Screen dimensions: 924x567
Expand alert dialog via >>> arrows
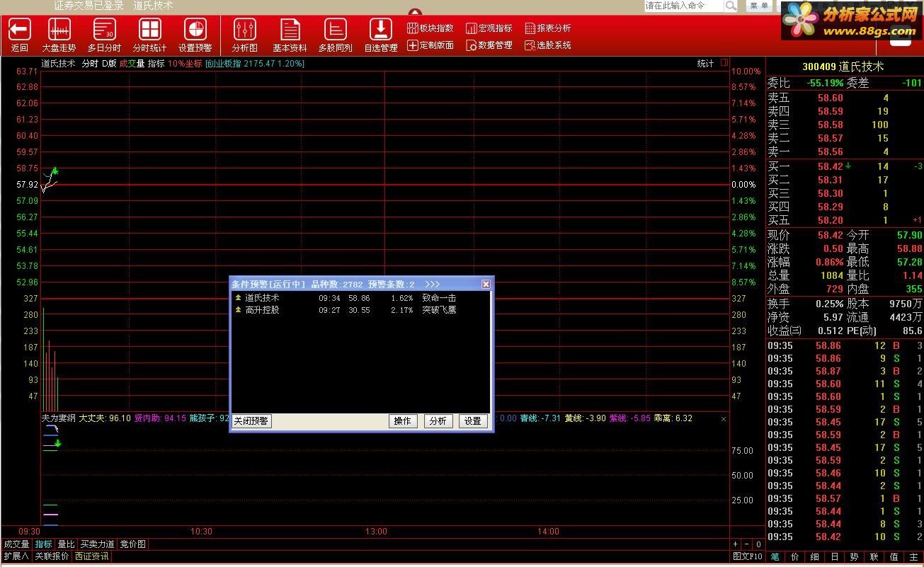(x=433, y=284)
